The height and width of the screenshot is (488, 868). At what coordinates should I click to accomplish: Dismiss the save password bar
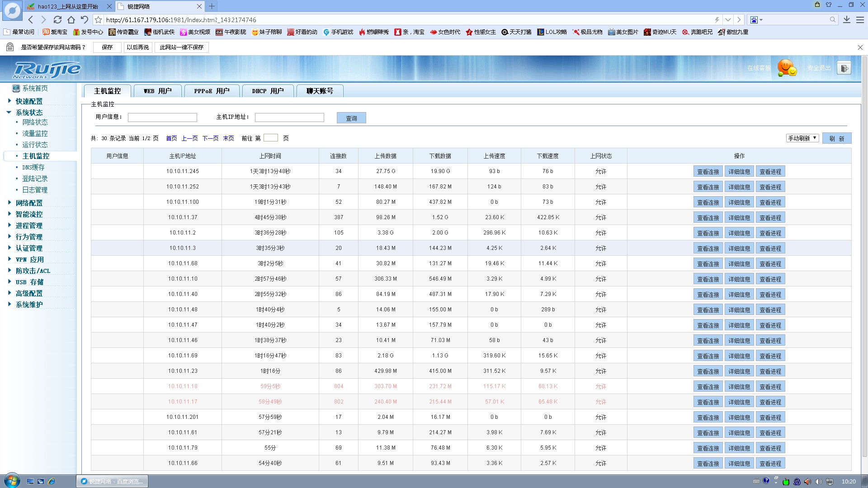[x=860, y=47]
